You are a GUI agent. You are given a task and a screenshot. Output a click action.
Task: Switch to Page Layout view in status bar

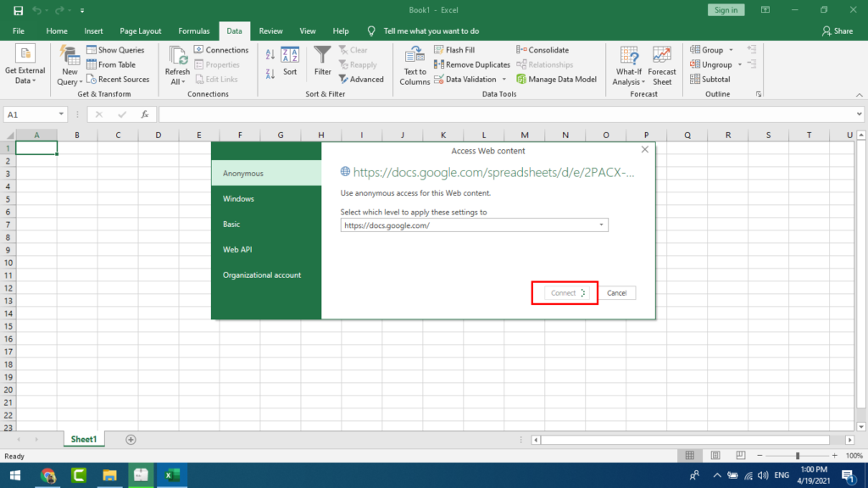tap(715, 455)
